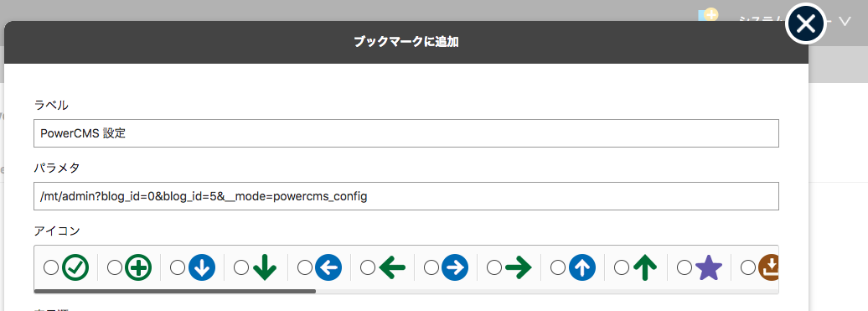868x311 pixels.
Task: Click the green plus circle icon
Action: (x=138, y=268)
